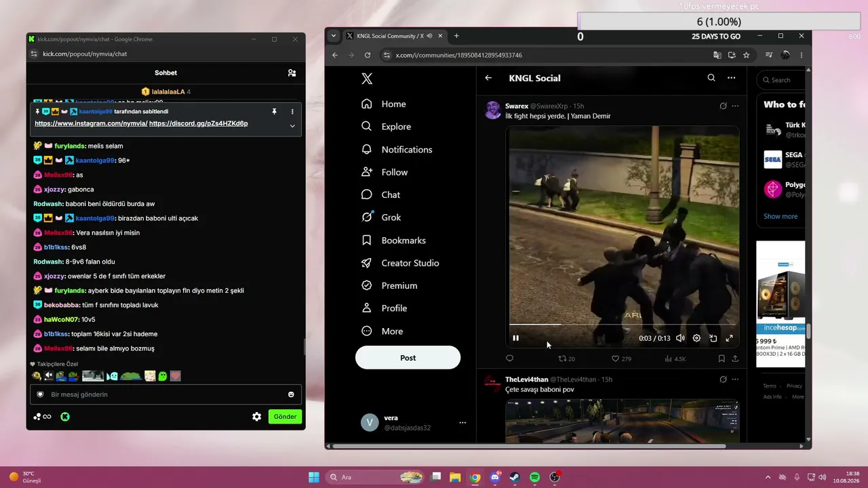
Task: Open more options on TheLevi4than post
Action: coord(735,379)
